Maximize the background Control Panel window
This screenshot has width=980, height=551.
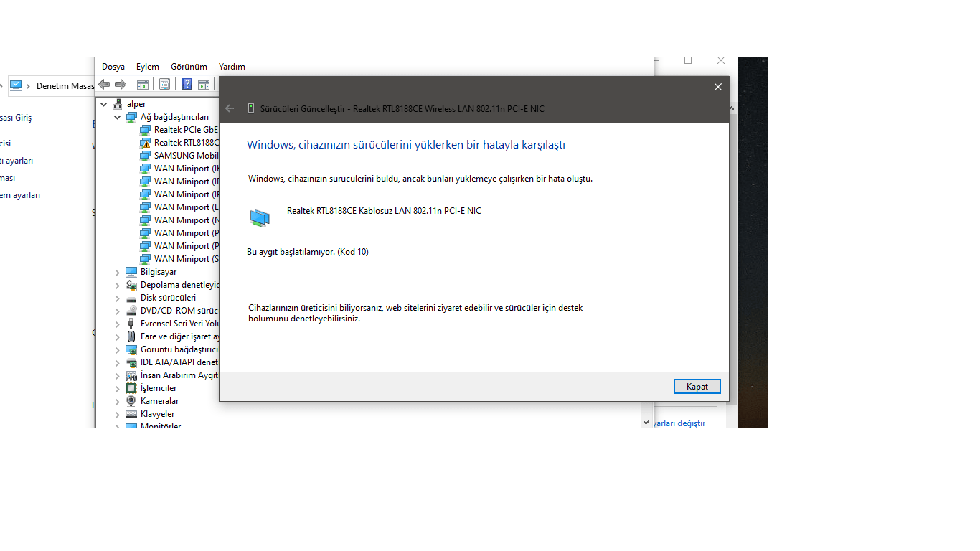click(688, 60)
